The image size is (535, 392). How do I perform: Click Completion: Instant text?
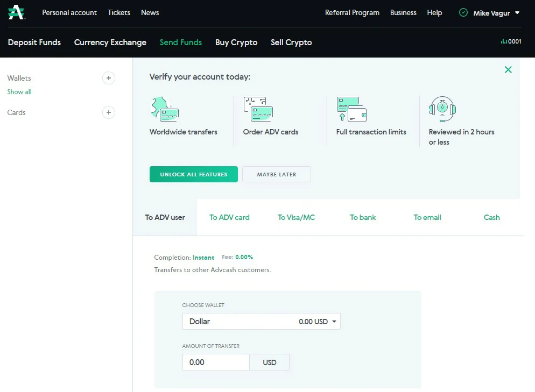(184, 258)
